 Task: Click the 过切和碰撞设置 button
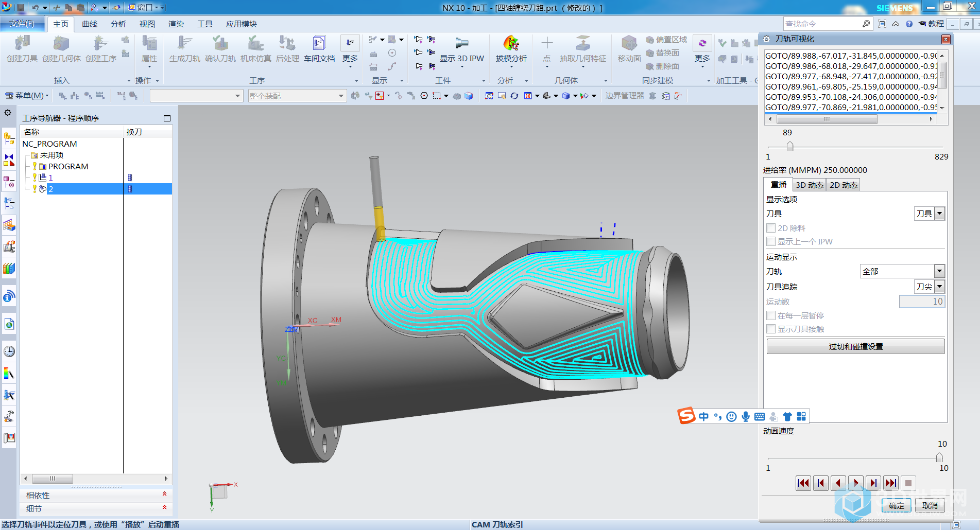(855, 346)
